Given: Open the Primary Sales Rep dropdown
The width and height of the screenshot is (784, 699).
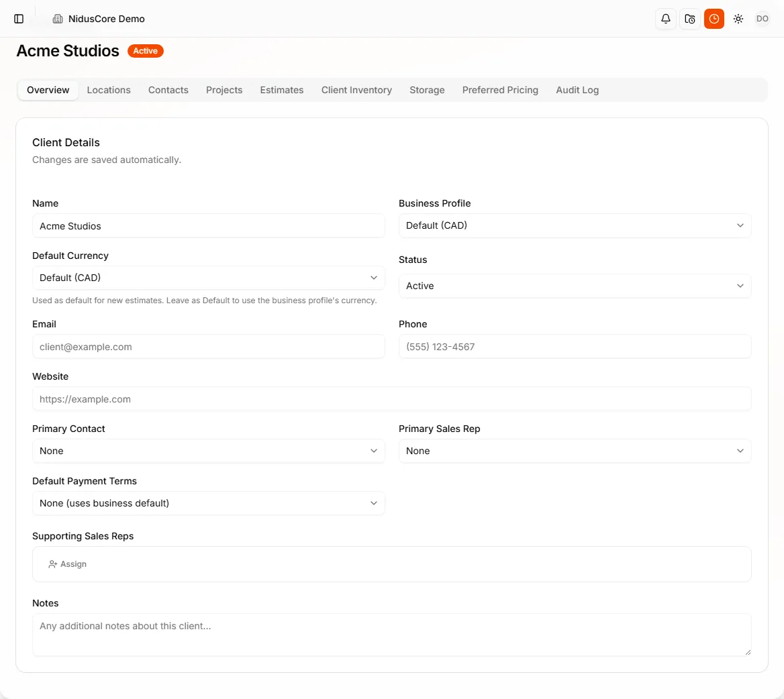Looking at the screenshot, I should [575, 451].
